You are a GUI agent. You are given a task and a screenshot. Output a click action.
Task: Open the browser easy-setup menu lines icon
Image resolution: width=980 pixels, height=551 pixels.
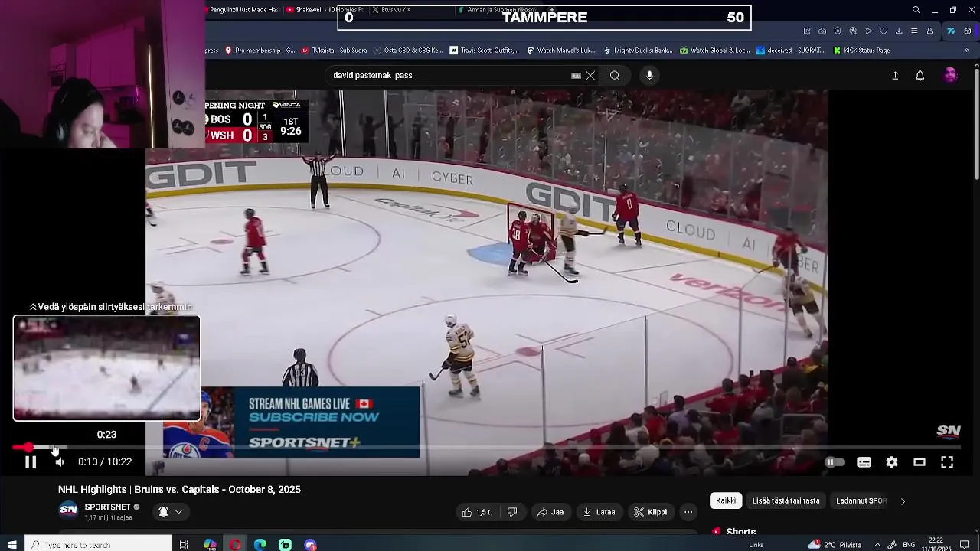(x=914, y=31)
